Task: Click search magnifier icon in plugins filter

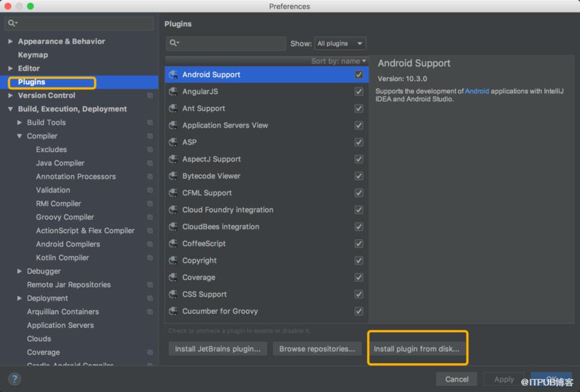Action: [x=174, y=43]
